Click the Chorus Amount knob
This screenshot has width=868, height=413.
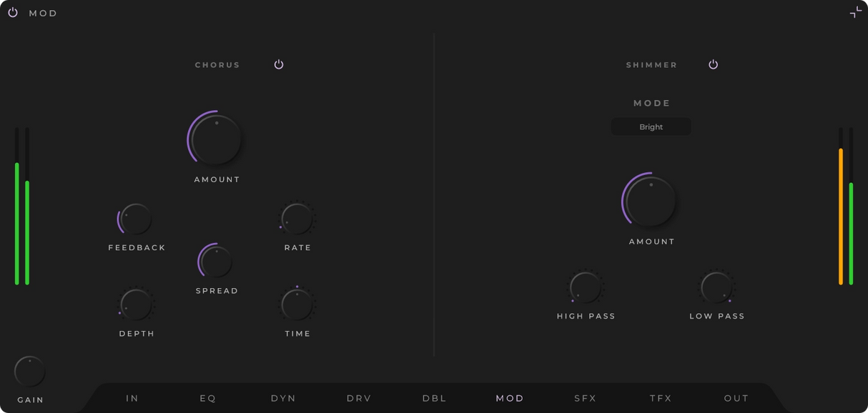pos(217,139)
